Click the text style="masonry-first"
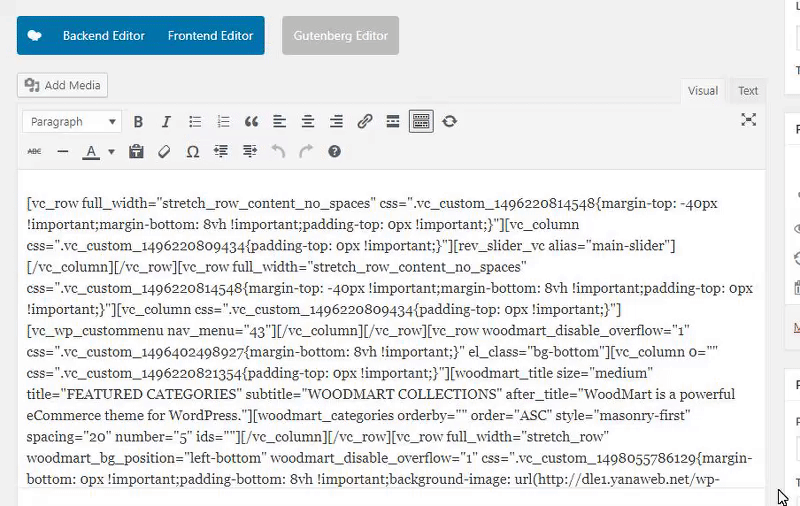 click(622, 416)
